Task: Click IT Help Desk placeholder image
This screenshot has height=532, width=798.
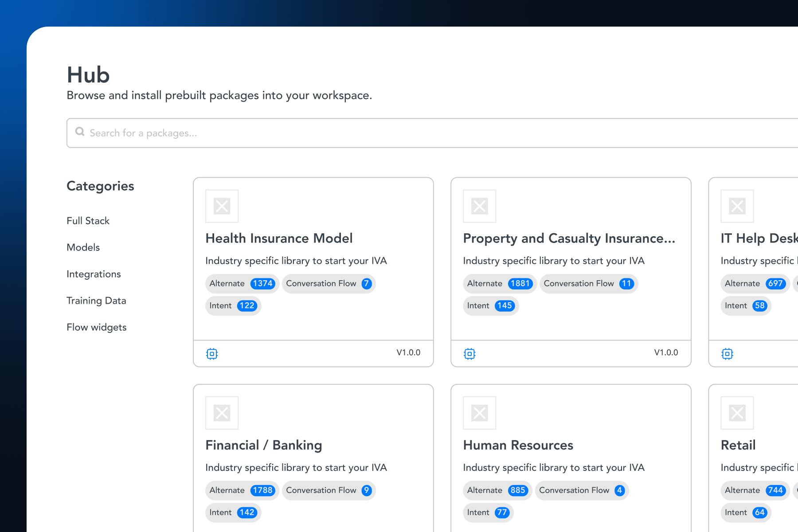Action: click(737, 206)
